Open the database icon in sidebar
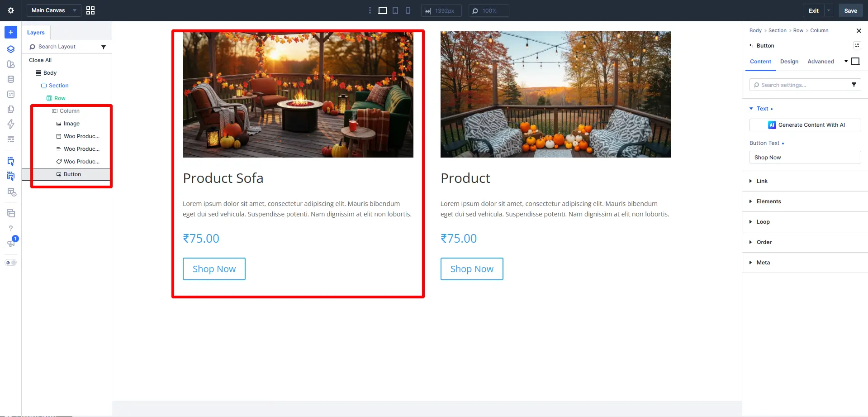 (x=11, y=79)
